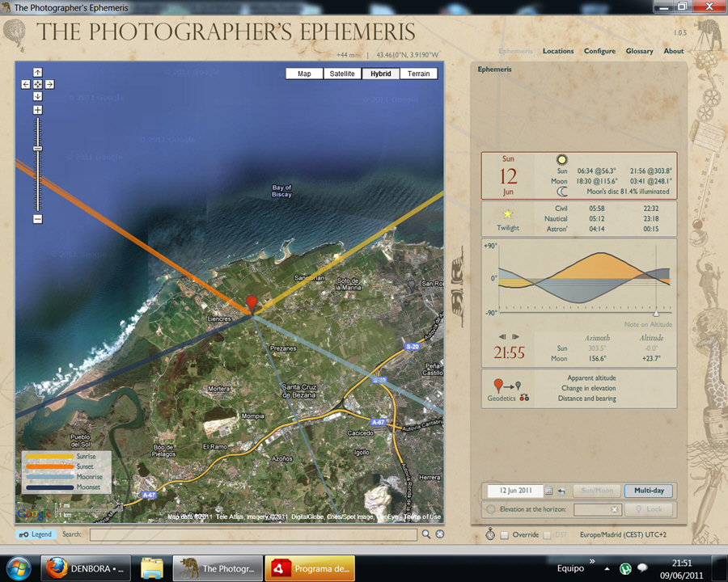Step time backward with left step arrow
This screenshot has height=582, width=728.
point(502,336)
